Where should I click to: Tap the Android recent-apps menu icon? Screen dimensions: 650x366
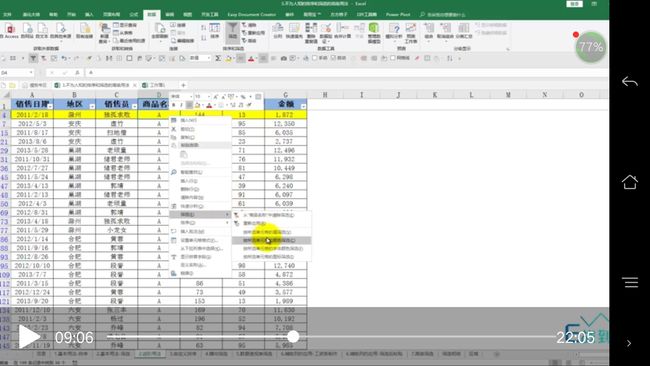630,283
